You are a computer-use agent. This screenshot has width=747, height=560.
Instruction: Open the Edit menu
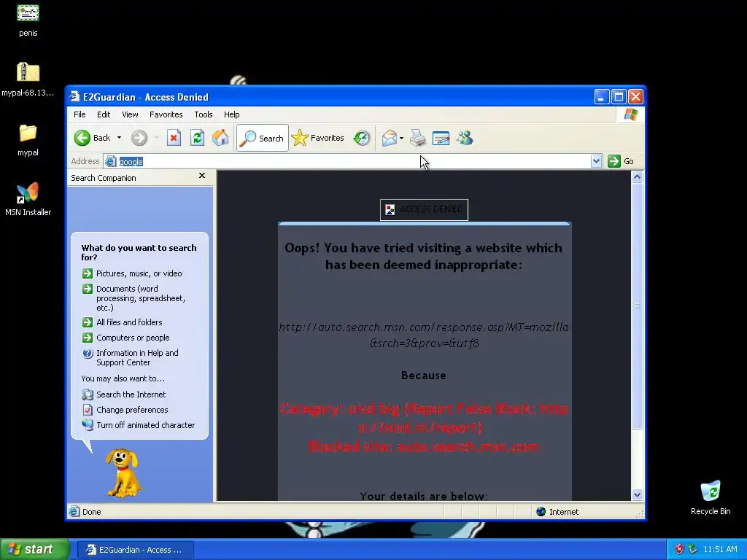[104, 114]
